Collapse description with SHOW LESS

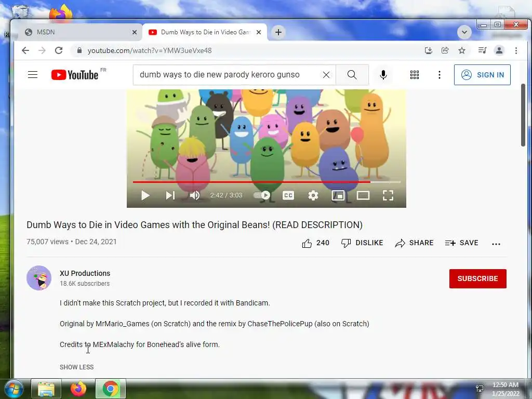point(77,367)
